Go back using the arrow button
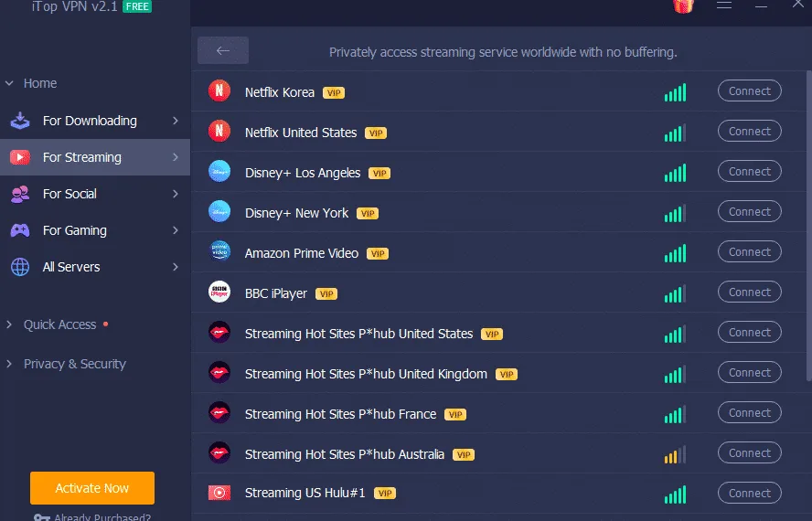Image resolution: width=812 pixels, height=521 pixels. pos(223,51)
